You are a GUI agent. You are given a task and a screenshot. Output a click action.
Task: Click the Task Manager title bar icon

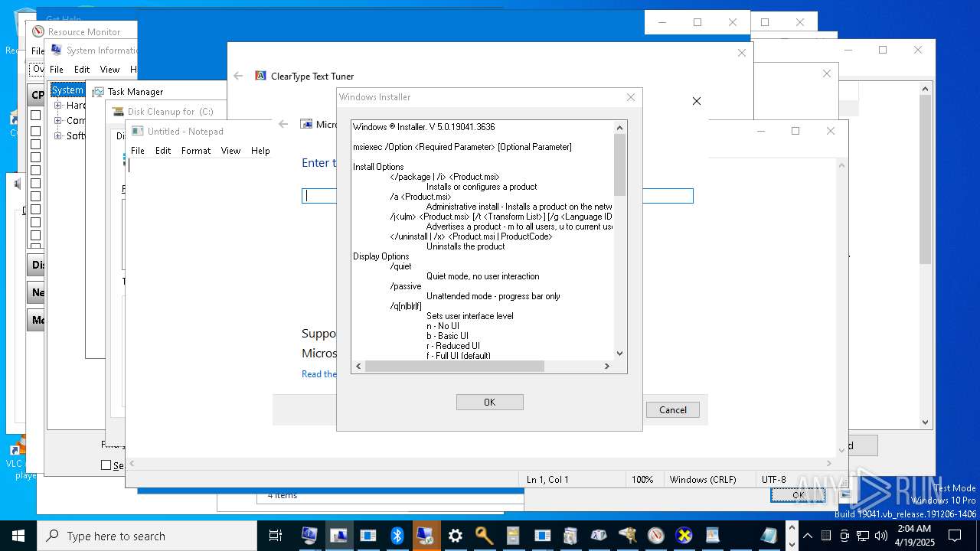pos(98,92)
